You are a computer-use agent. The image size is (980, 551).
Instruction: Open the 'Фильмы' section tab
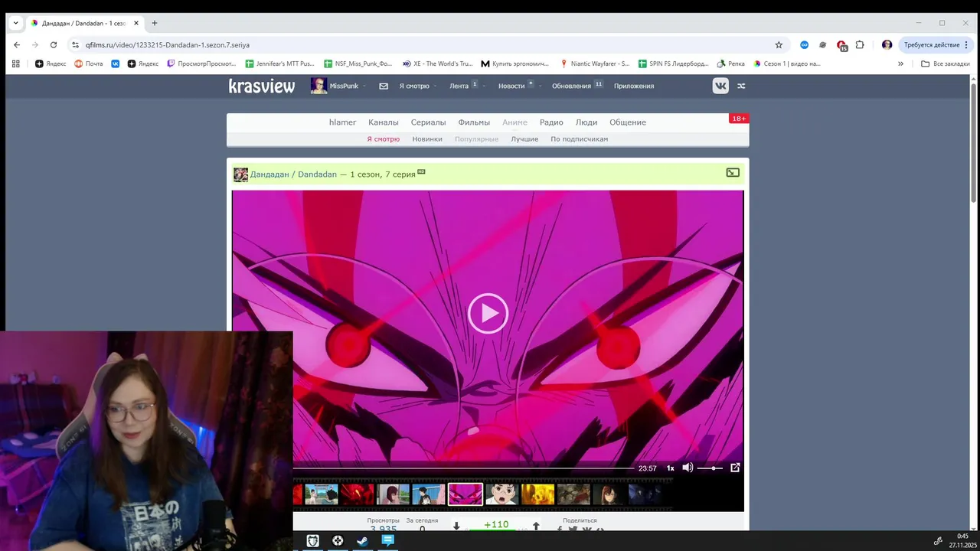pyautogui.click(x=474, y=122)
